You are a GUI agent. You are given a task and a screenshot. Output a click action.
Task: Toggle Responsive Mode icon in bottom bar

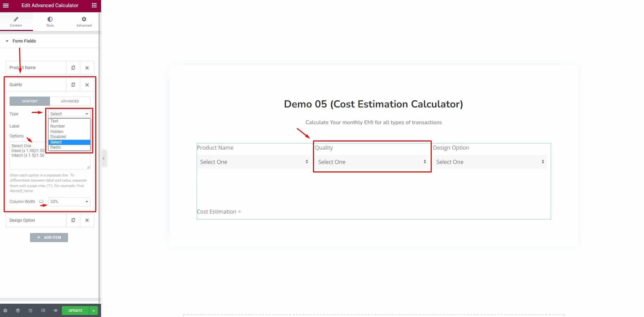[x=43, y=310]
